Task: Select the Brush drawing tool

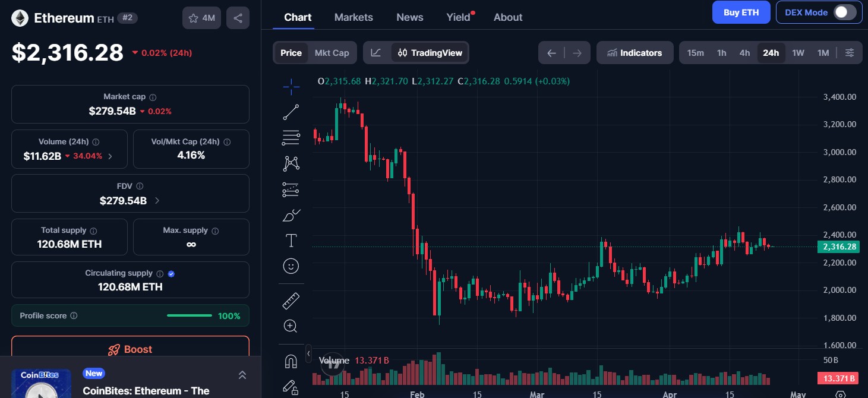Action: tap(291, 214)
